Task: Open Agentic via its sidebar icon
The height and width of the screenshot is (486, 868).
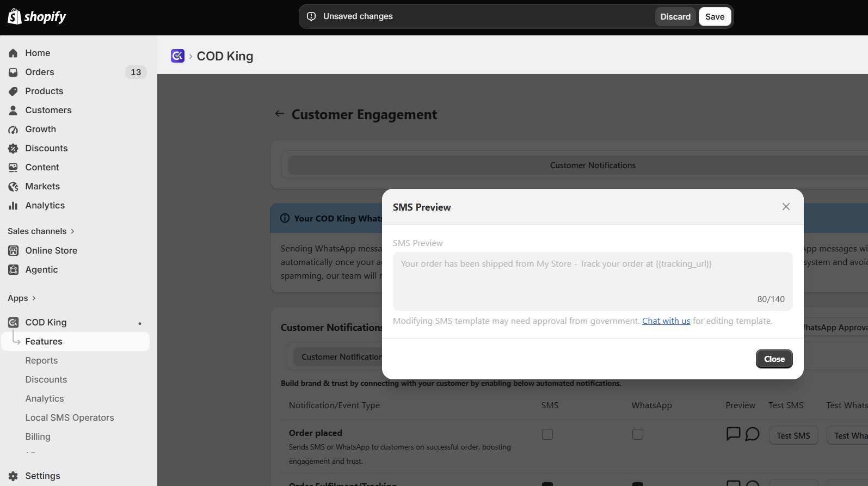Action: click(x=13, y=269)
